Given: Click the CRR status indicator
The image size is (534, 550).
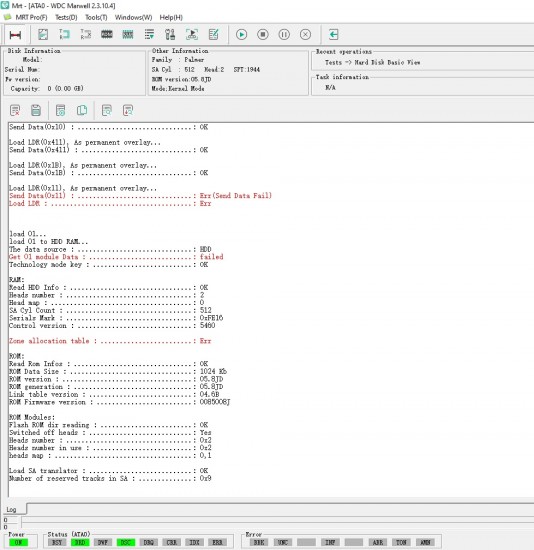Looking at the screenshot, I should click(172, 542).
